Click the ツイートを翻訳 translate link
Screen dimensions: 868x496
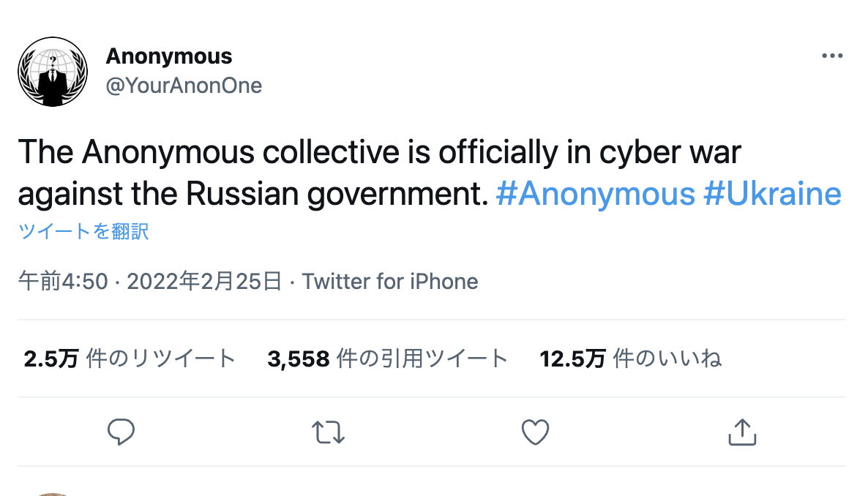click(83, 232)
